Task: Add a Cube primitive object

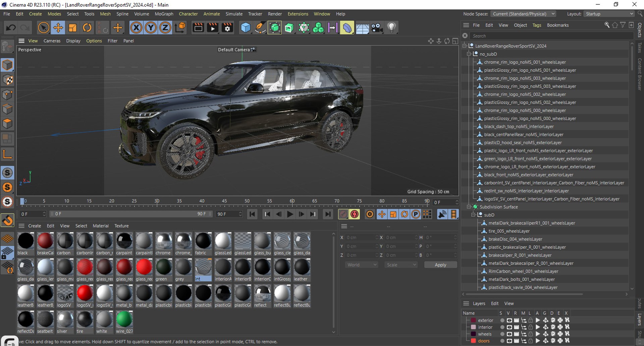Action: 246,28
